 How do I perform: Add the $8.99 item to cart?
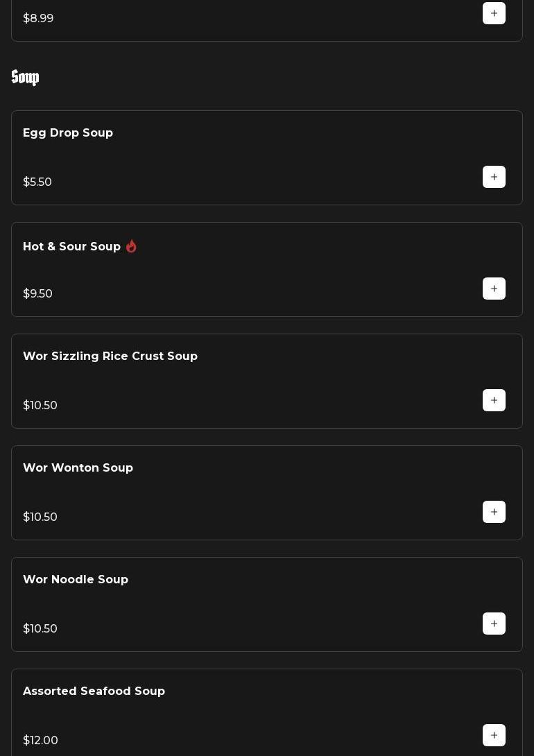pos(494,13)
